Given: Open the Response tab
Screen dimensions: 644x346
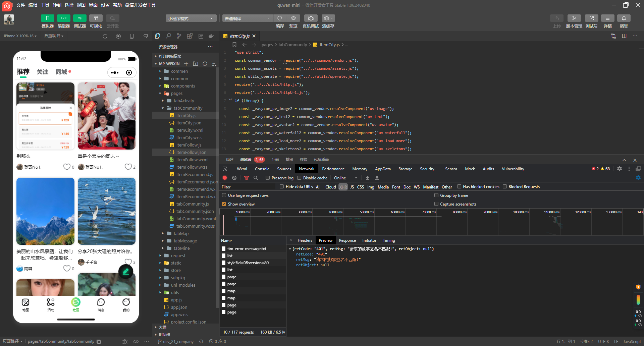Looking at the screenshot, I should 347,240.
